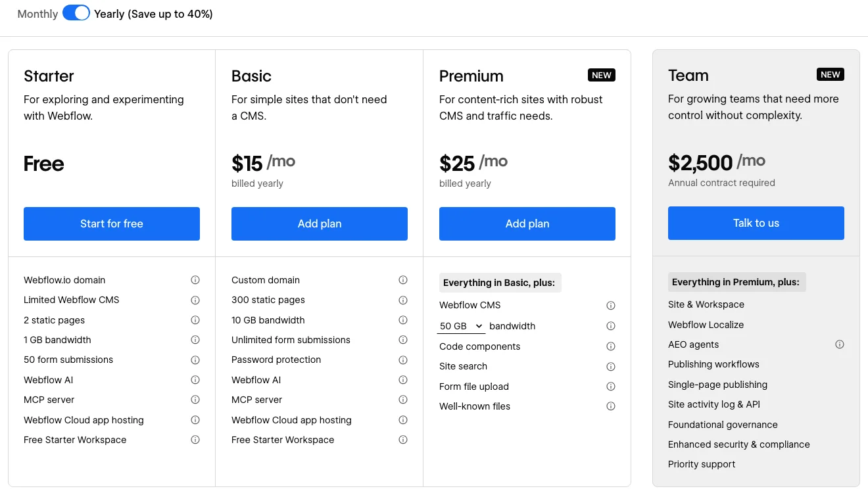The image size is (868, 493).
Task: Click Everything in Basic, plus: label
Action: point(499,283)
